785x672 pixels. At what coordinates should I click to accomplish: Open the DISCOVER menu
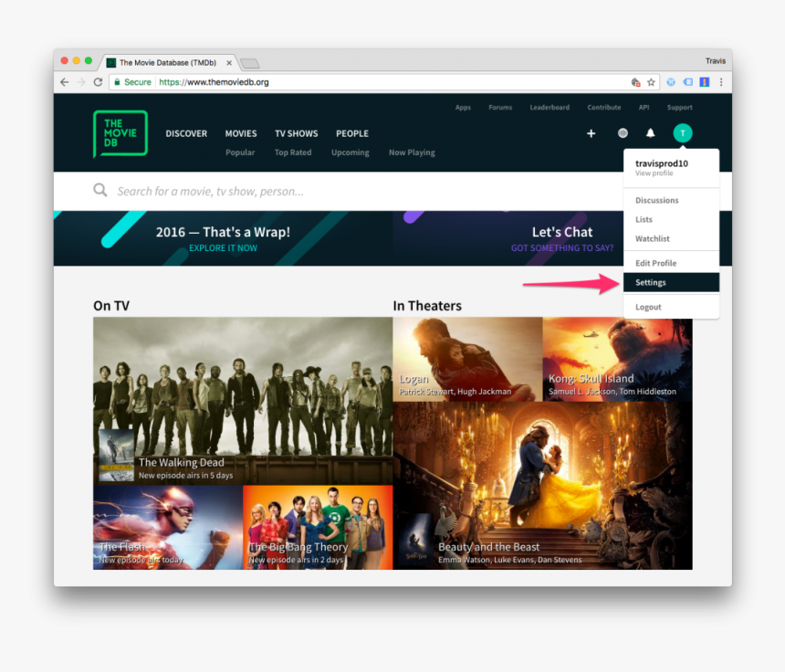[186, 133]
